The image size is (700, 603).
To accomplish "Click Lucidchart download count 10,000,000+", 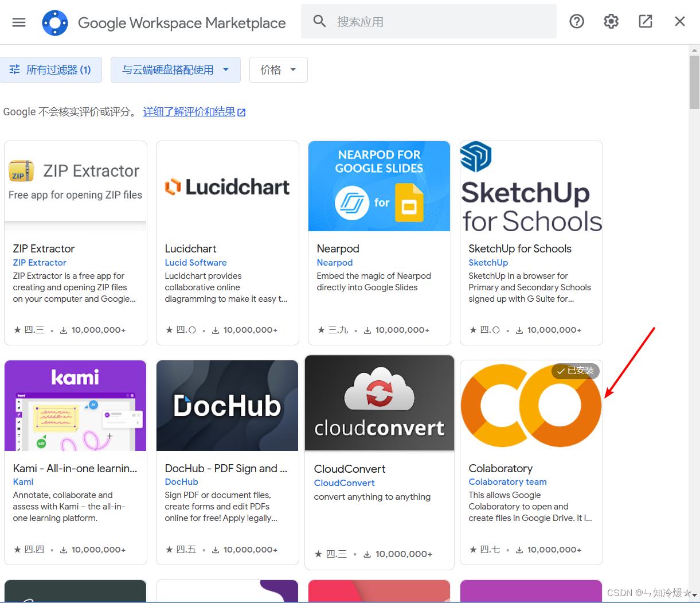I will [x=245, y=330].
